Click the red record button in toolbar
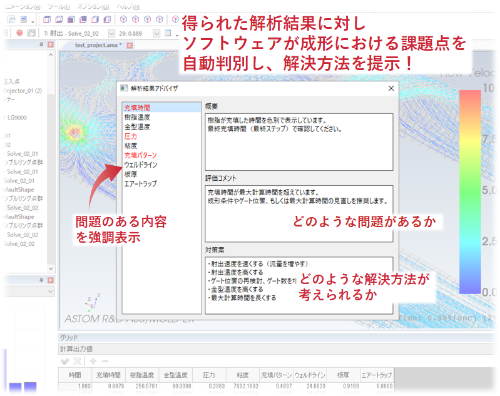 [20, 33]
